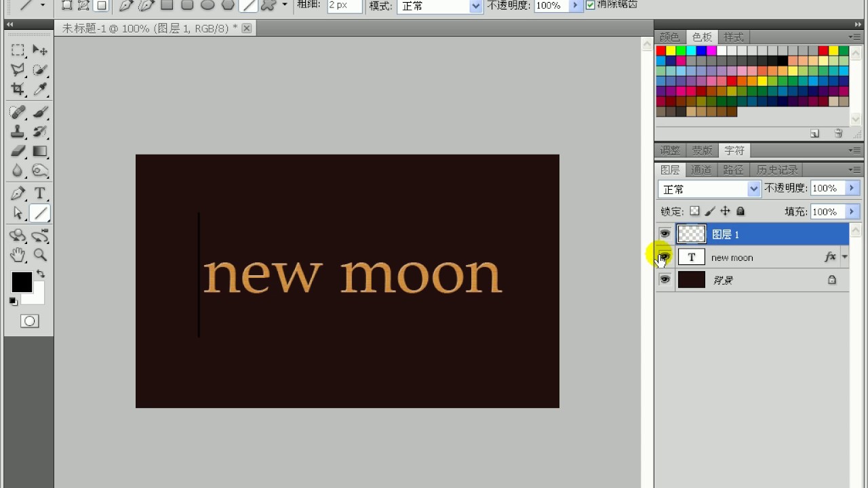Choose Custom Shape in options bar

click(269, 5)
